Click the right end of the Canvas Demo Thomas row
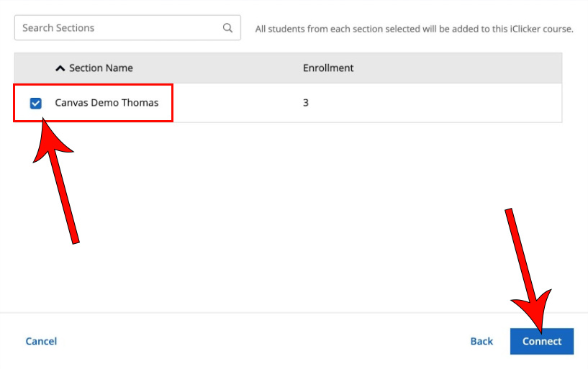 [533, 103]
